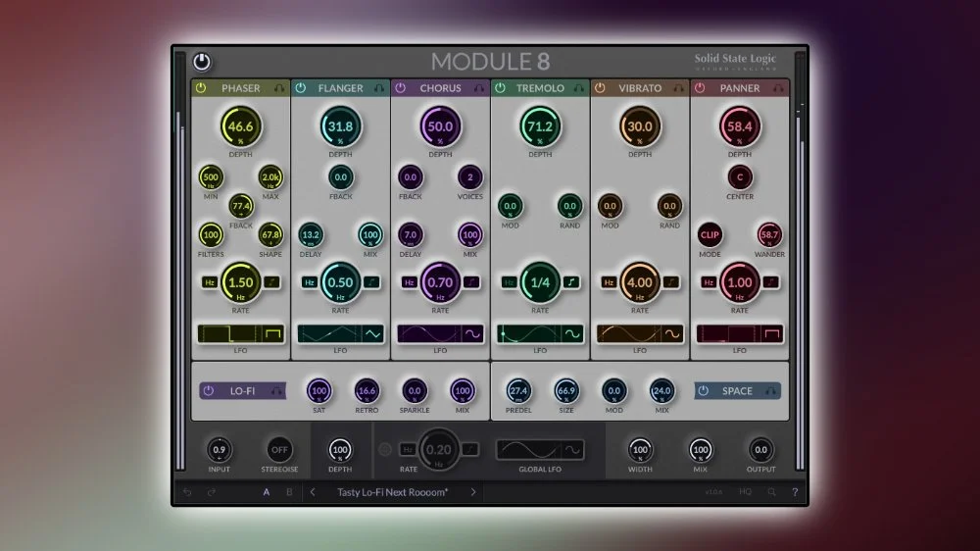Select Hz rate mode for Panner
The image size is (980, 551).
coord(709,282)
